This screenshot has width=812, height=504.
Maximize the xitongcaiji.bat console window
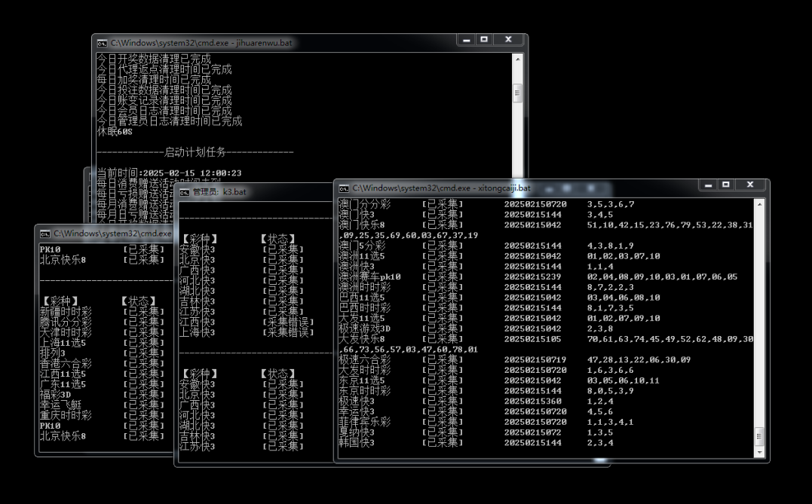pyautogui.click(x=725, y=185)
